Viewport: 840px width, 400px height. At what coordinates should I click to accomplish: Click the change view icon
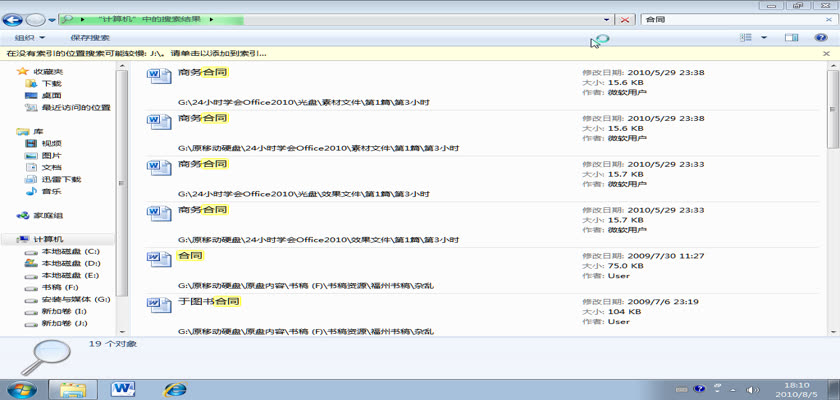point(746,38)
